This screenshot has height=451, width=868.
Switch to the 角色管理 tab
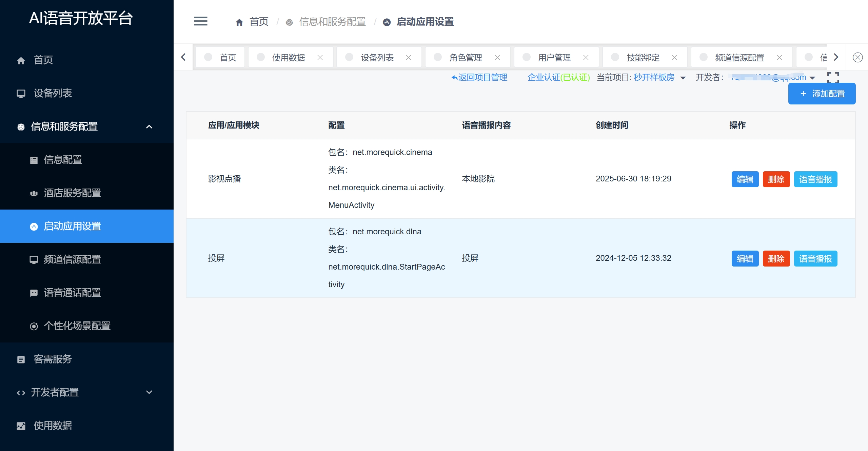465,58
